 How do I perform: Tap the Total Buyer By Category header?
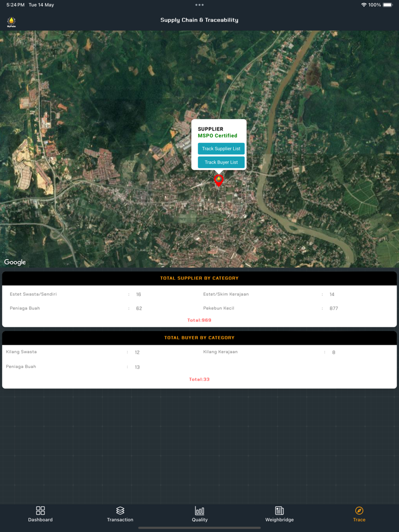[199, 338]
